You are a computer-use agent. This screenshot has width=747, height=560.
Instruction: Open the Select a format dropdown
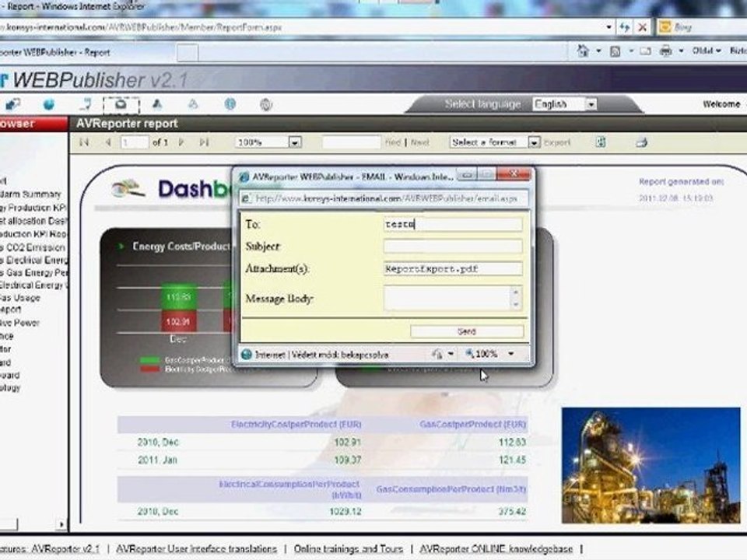[534, 142]
